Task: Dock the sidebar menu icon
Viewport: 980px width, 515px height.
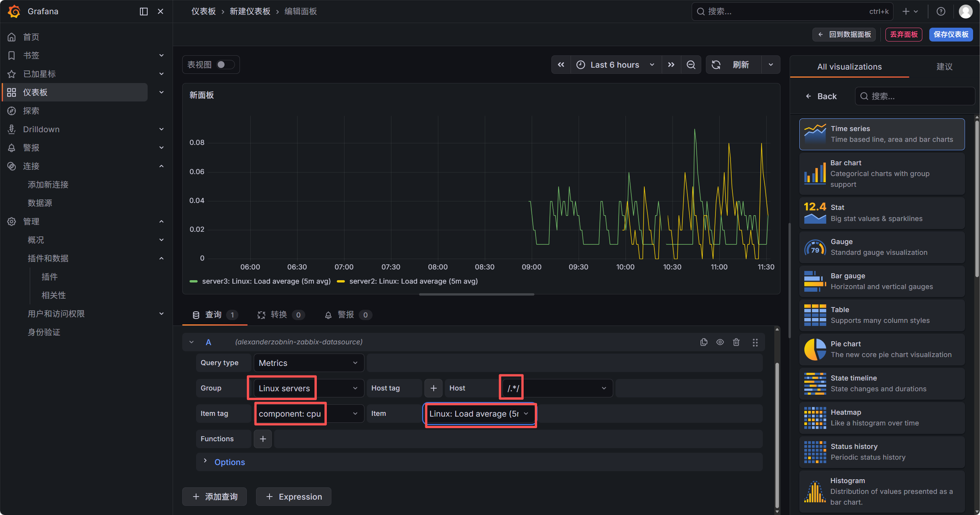Action: (143, 12)
